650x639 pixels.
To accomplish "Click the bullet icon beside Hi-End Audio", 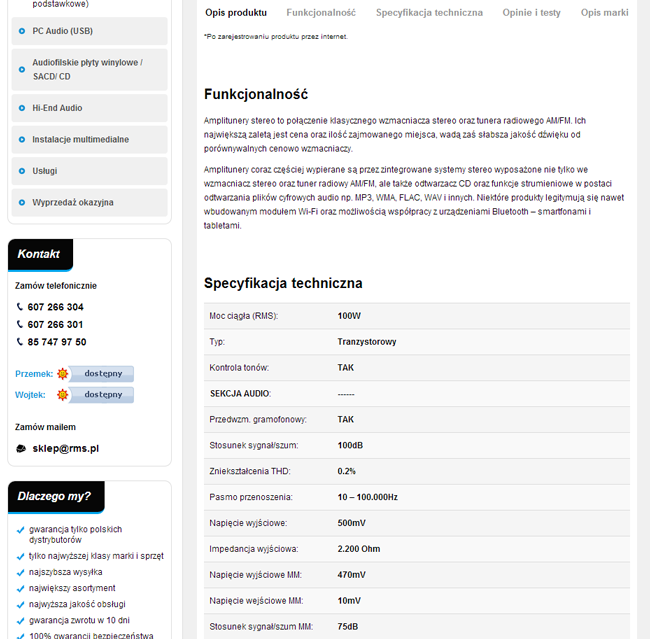I will click(x=22, y=108).
